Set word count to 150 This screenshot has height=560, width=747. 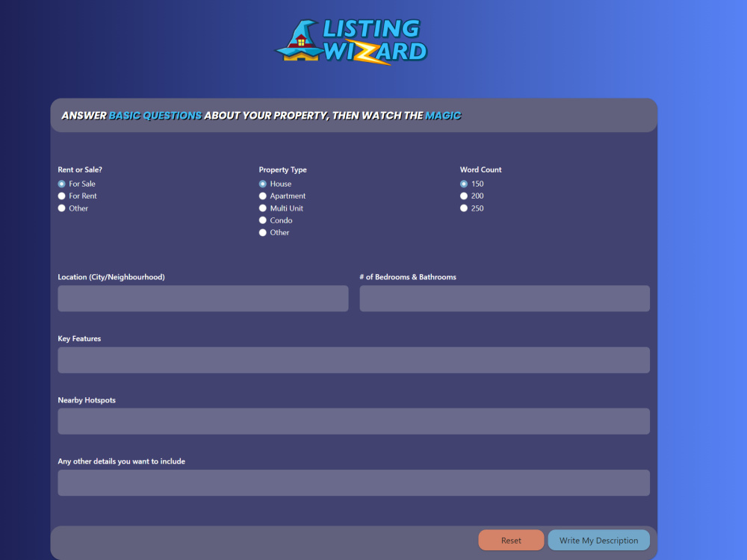(464, 184)
